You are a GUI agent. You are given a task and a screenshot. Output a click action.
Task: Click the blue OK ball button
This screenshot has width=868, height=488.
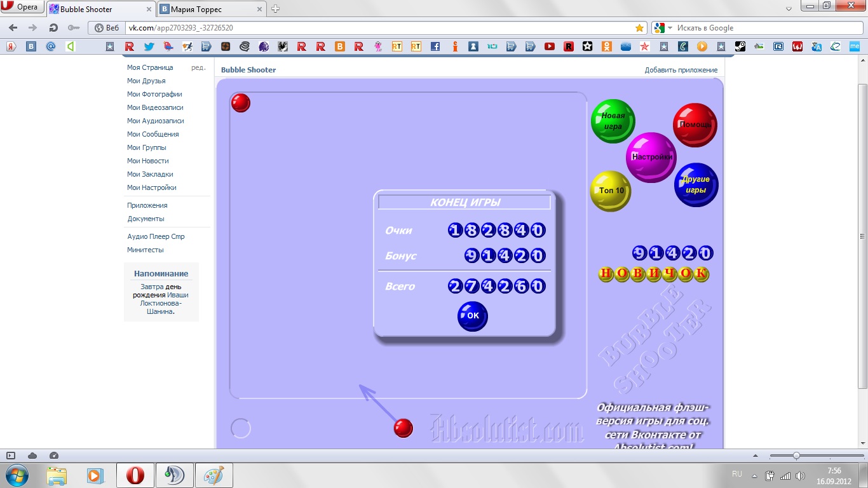pos(473,316)
